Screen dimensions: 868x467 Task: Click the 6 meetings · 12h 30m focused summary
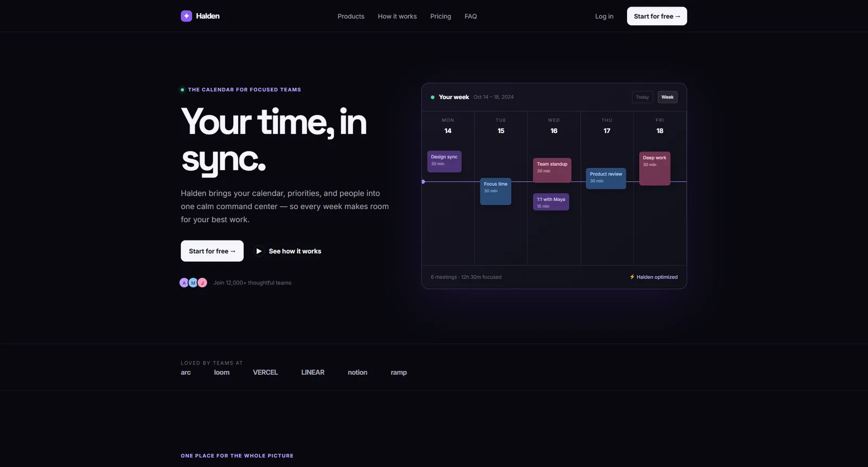pyautogui.click(x=466, y=277)
